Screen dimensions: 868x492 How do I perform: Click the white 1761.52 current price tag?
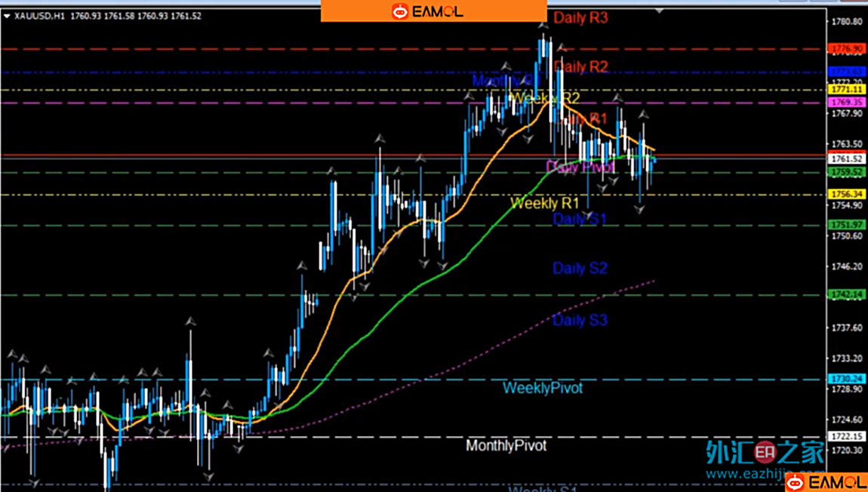point(846,159)
